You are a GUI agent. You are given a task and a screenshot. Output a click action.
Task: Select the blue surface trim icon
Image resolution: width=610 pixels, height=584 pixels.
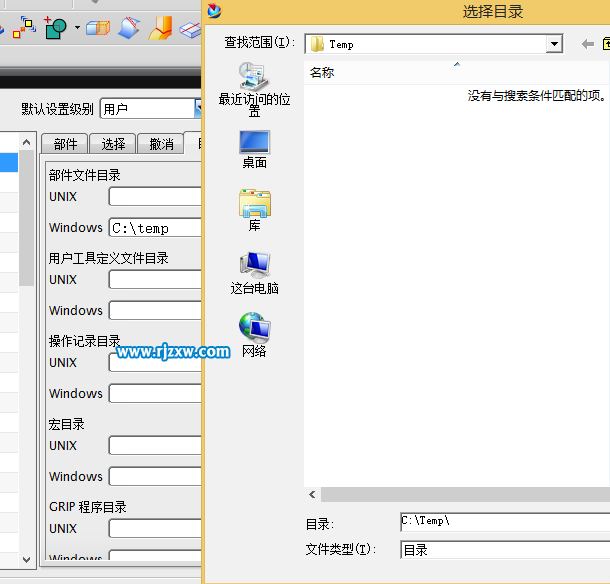pyautogui.click(x=129, y=28)
